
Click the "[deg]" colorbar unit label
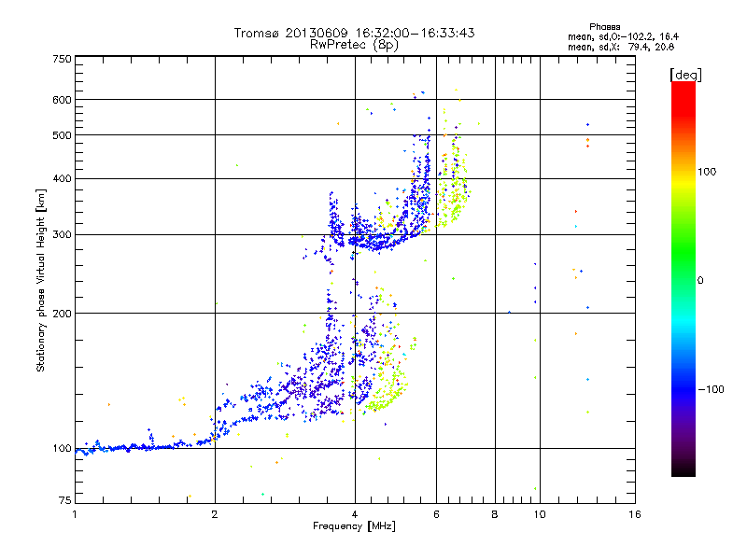(685, 75)
